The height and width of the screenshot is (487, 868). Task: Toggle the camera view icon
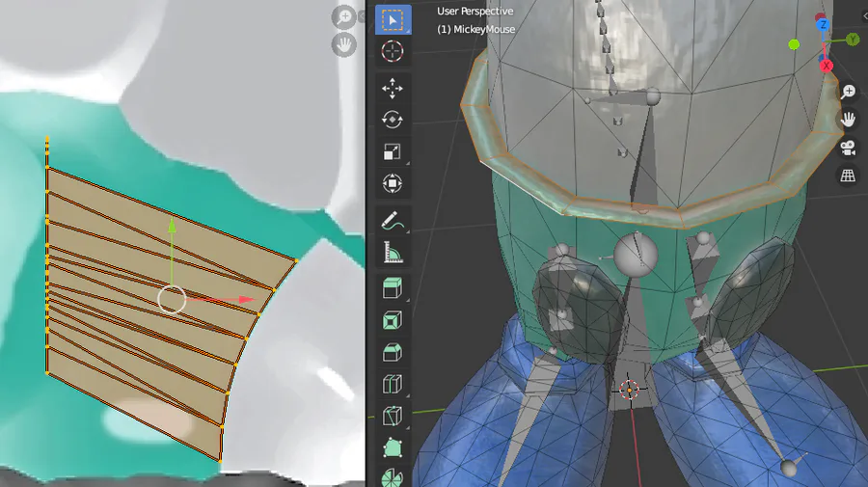848,148
